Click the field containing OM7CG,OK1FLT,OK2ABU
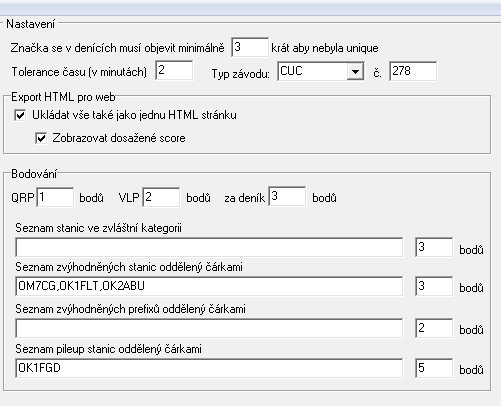 pos(209,286)
